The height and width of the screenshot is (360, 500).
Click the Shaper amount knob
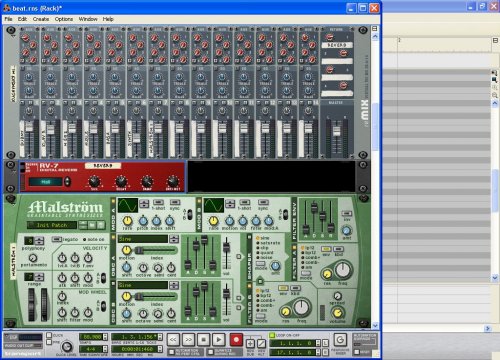[x=275, y=266]
